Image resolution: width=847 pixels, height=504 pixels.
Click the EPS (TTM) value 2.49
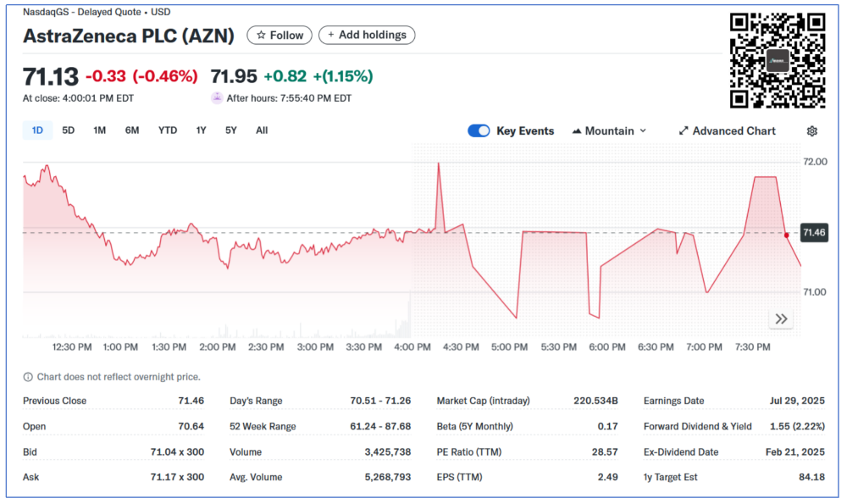[x=607, y=477]
